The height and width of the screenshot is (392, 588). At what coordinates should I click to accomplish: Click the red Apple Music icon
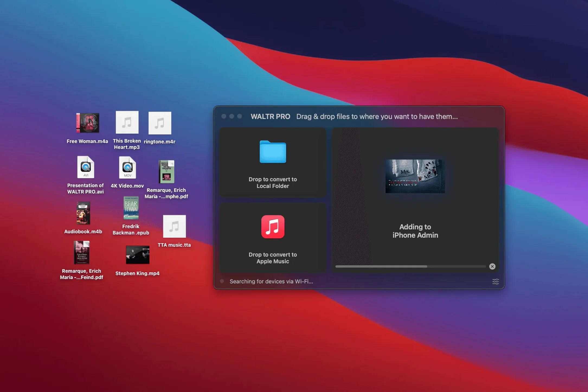tap(273, 227)
